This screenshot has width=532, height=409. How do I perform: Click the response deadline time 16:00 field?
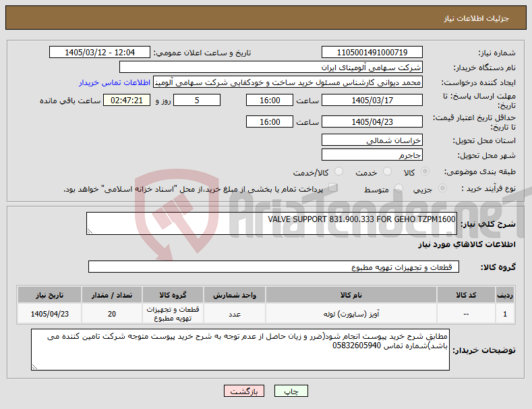point(270,100)
